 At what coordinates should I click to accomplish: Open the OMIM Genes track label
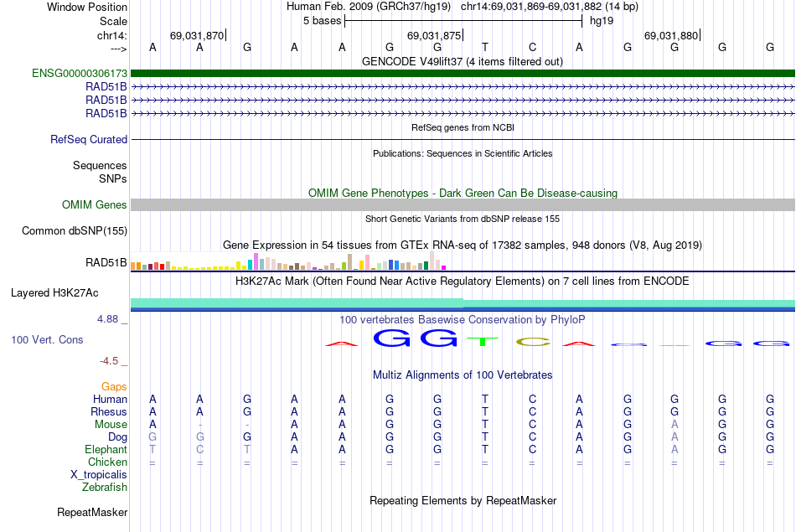click(x=94, y=204)
